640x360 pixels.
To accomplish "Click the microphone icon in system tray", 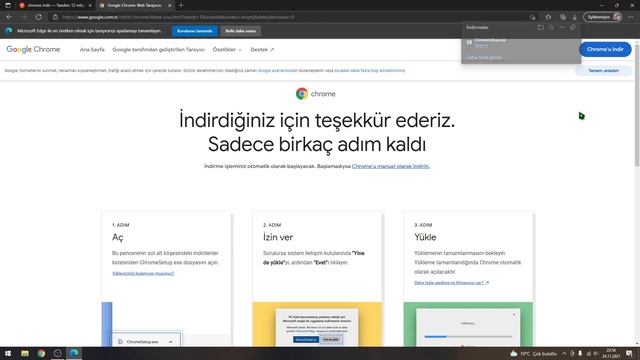I will [580, 353].
